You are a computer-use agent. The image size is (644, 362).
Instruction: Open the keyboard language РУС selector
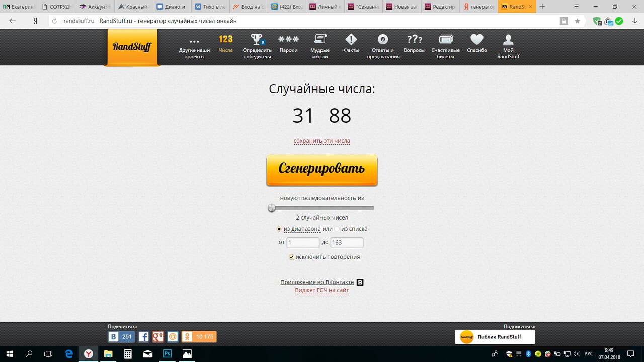pyautogui.click(x=589, y=354)
